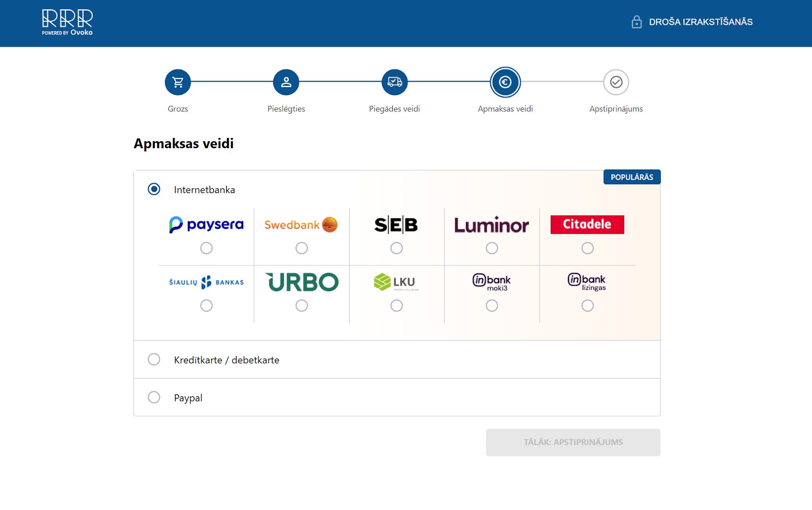Click the Swedbank logo
The height and width of the screenshot is (510, 812).
[x=301, y=225]
